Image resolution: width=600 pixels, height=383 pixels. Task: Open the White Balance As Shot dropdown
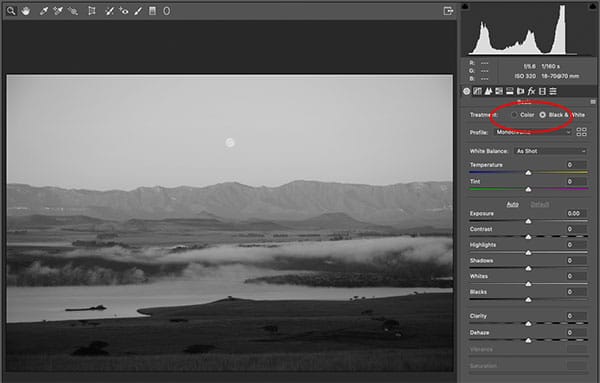tap(550, 151)
